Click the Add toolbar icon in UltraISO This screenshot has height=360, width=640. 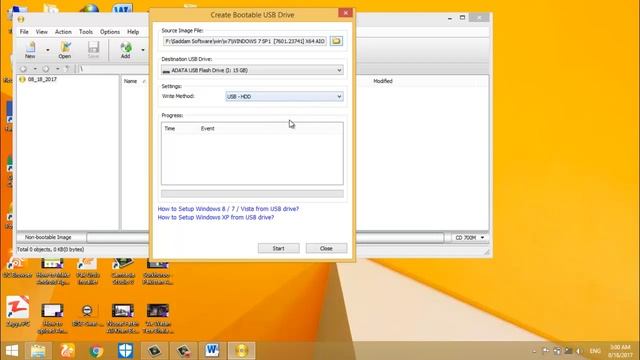[126, 50]
